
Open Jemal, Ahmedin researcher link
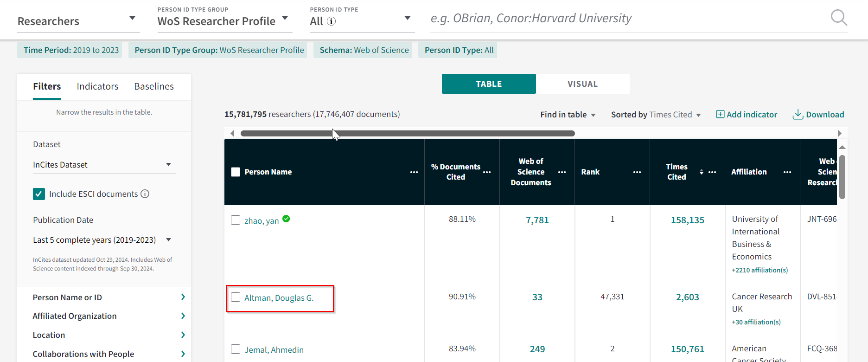274,350
